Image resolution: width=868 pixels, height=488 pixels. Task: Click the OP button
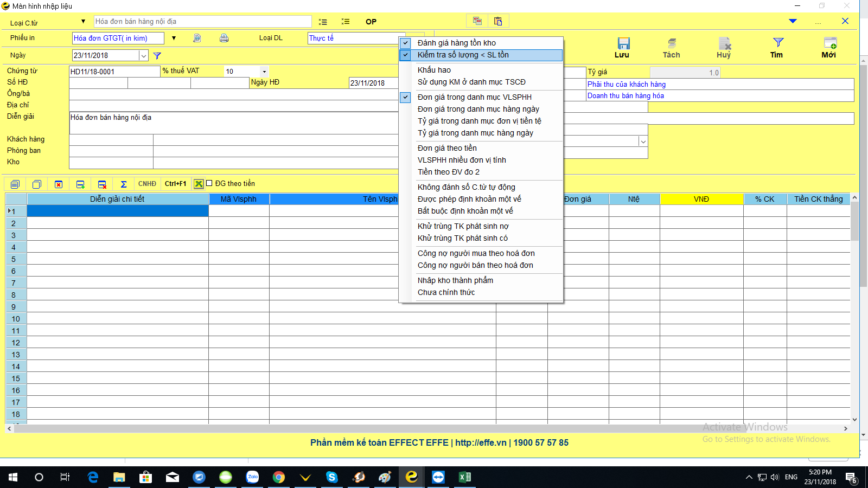point(371,22)
